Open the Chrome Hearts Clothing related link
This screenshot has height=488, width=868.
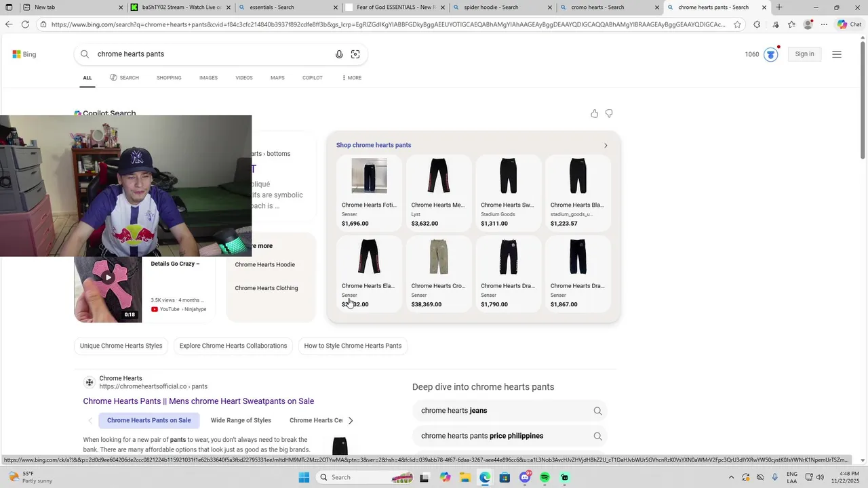click(267, 288)
